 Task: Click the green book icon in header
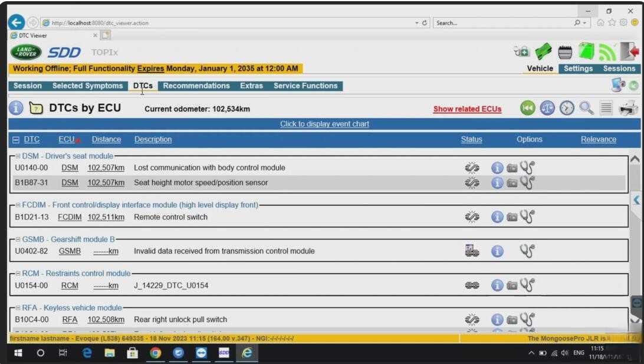(x=586, y=51)
